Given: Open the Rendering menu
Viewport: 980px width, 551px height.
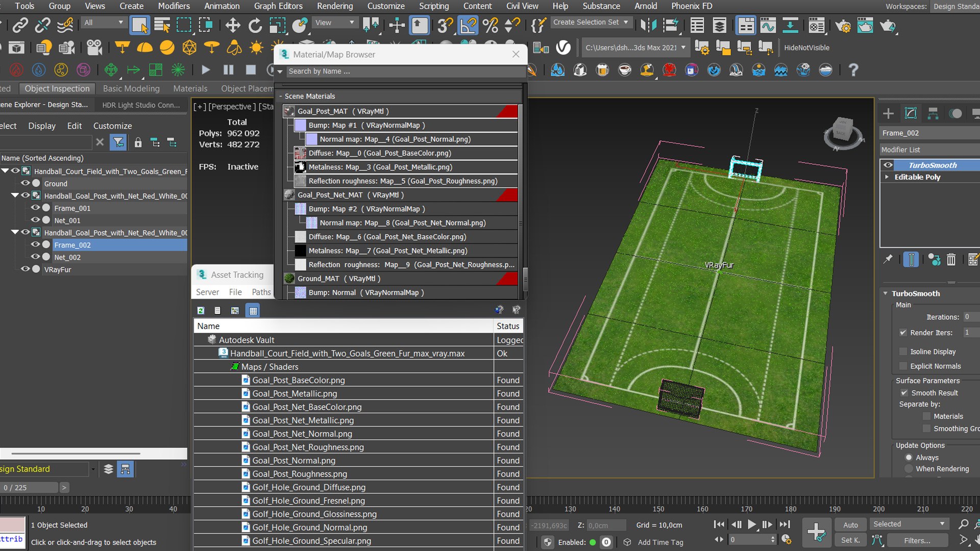Looking at the screenshot, I should coord(335,6).
